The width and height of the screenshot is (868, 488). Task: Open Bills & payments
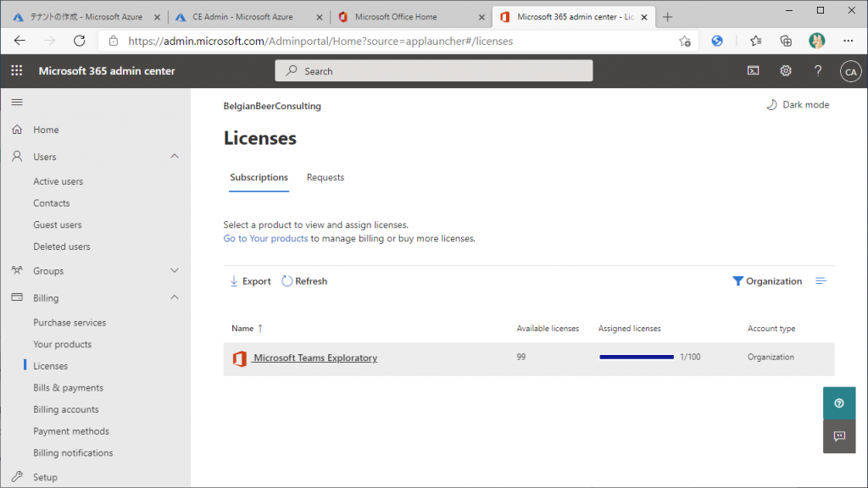tap(68, 387)
